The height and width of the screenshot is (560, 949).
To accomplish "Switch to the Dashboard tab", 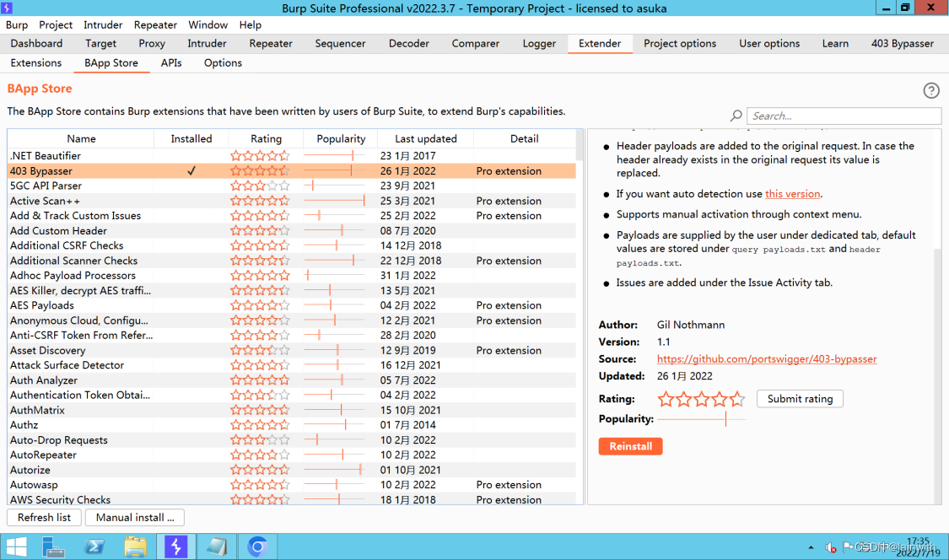I will (x=36, y=44).
